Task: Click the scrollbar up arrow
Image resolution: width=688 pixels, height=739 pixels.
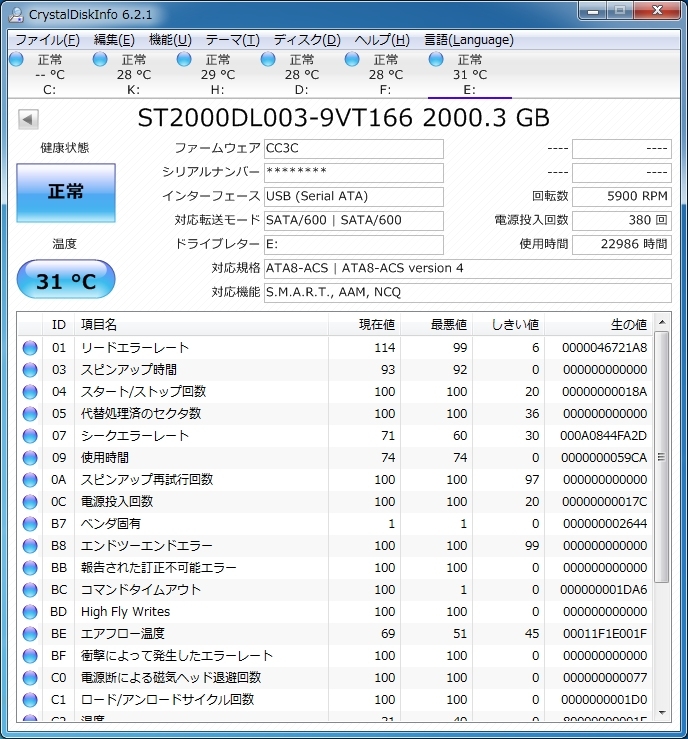Action: click(x=662, y=322)
